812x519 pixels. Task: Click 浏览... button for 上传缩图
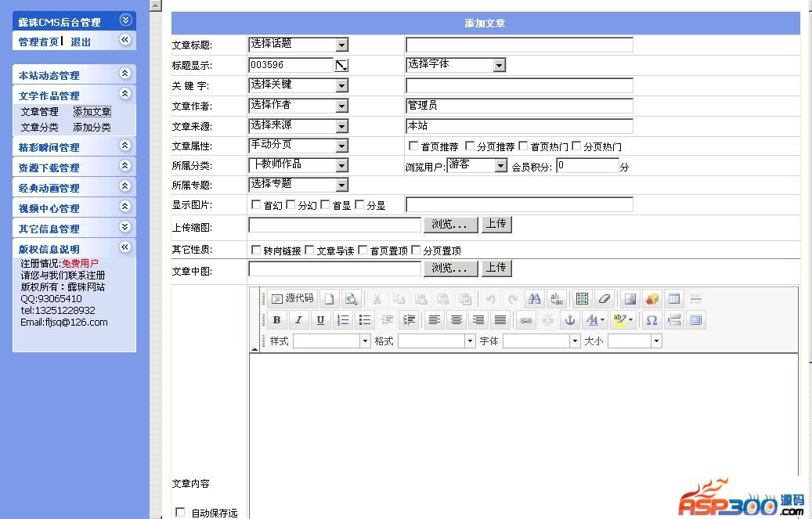click(450, 225)
